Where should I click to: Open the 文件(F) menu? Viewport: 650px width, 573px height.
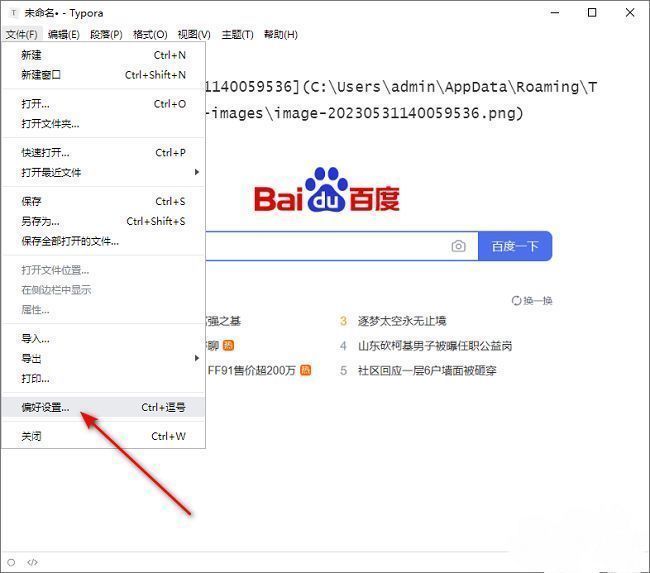click(21, 34)
